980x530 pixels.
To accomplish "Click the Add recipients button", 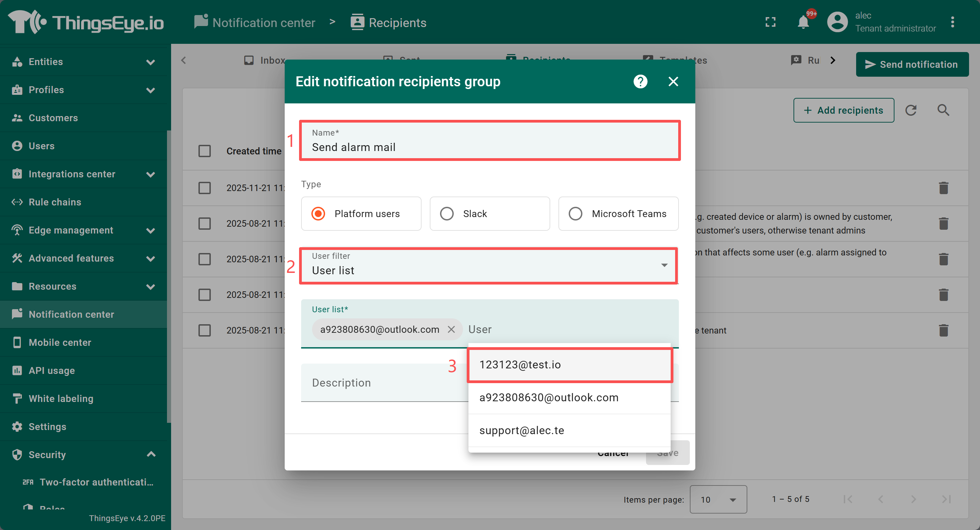I will tap(843, 110).
